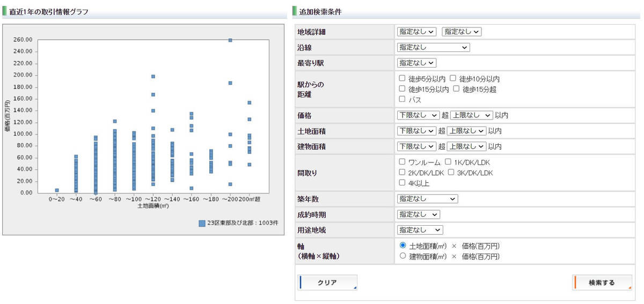The height and width of the screenshot is (304, 644).
Task: Open the 価格 lower limit dropdown
Action: [x=418, y=115]
